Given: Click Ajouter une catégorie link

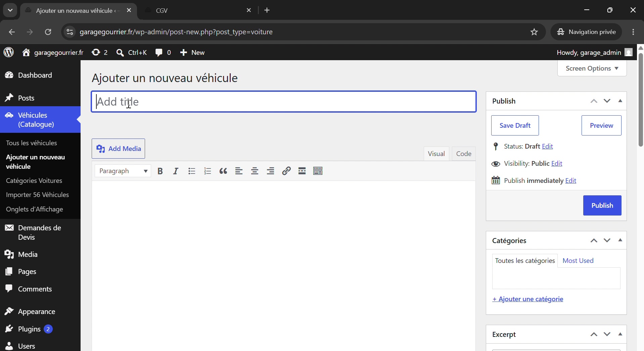Looking at the screenshot, I should coord(528,299).
